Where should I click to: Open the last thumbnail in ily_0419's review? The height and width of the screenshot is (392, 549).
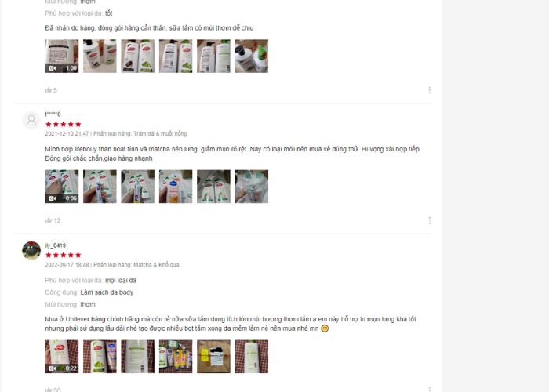252,356
